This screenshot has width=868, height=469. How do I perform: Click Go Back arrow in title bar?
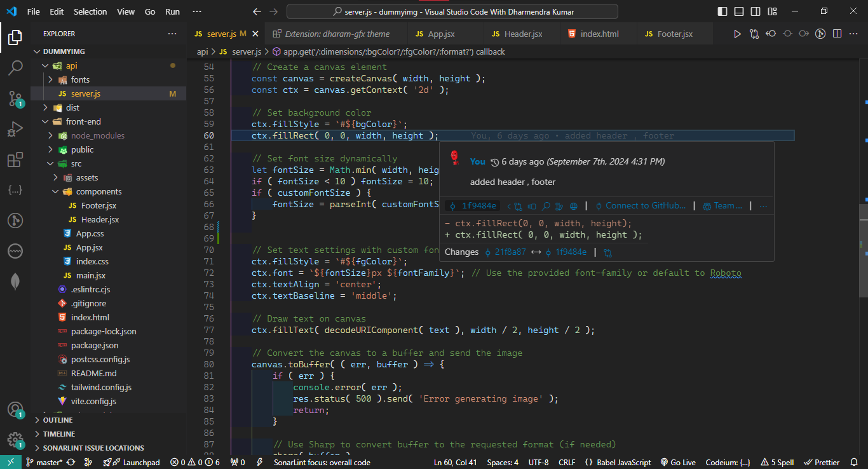coord(257,11)
